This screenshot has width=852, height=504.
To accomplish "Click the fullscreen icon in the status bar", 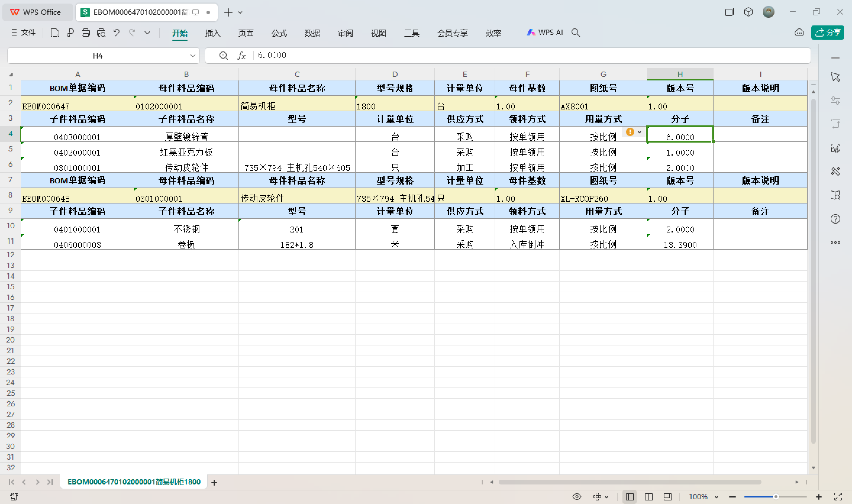I will pyautogui.click(x=838, y=497).
